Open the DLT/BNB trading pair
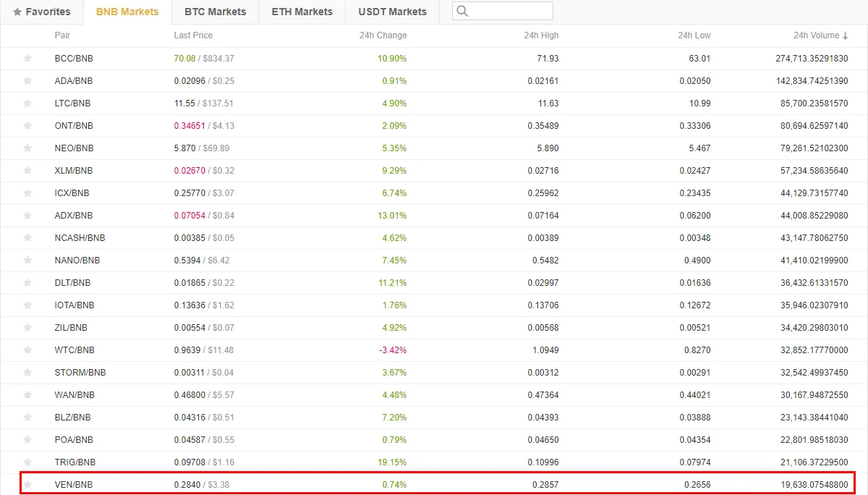 point(72,283)
